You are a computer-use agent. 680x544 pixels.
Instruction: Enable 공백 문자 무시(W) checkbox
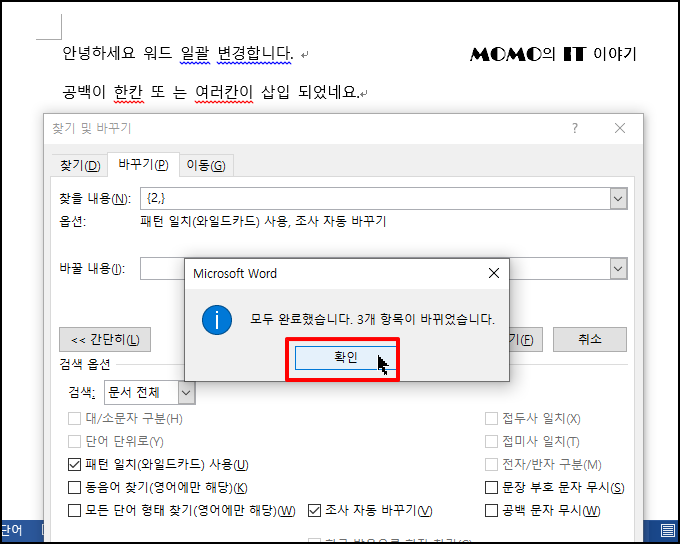tap(491, 511)
